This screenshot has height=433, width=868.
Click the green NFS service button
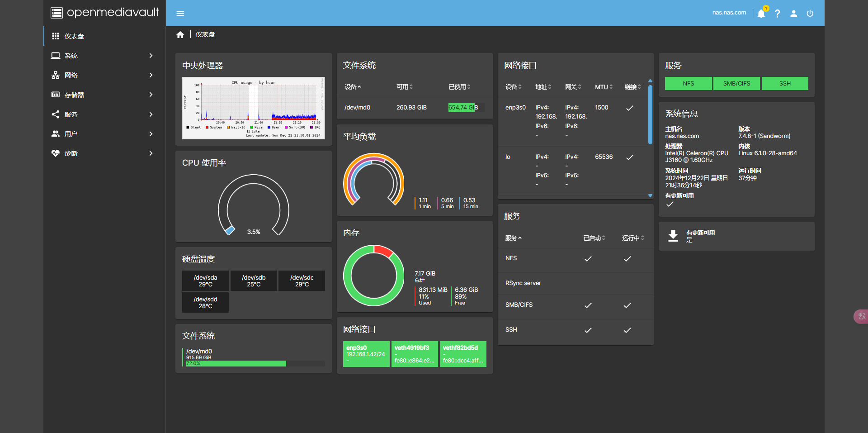click(688, 84)
